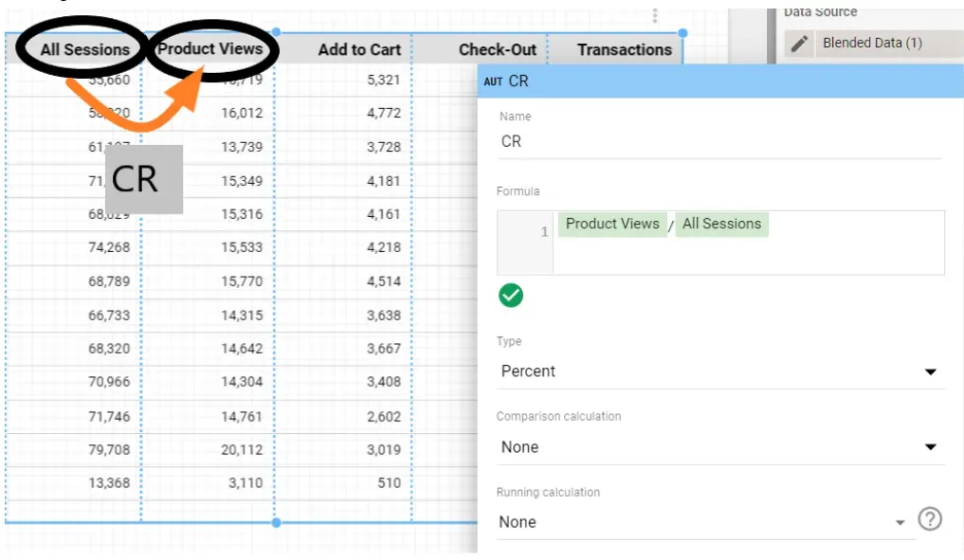964x560 pixels.
Task: Sort by the All Sessions column header
Action: click(85, 50)
